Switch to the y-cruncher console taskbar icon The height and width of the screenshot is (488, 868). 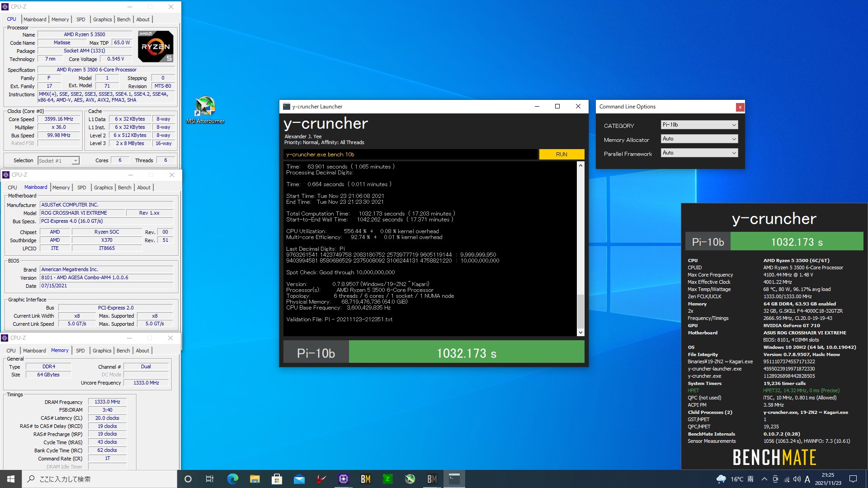454,479
